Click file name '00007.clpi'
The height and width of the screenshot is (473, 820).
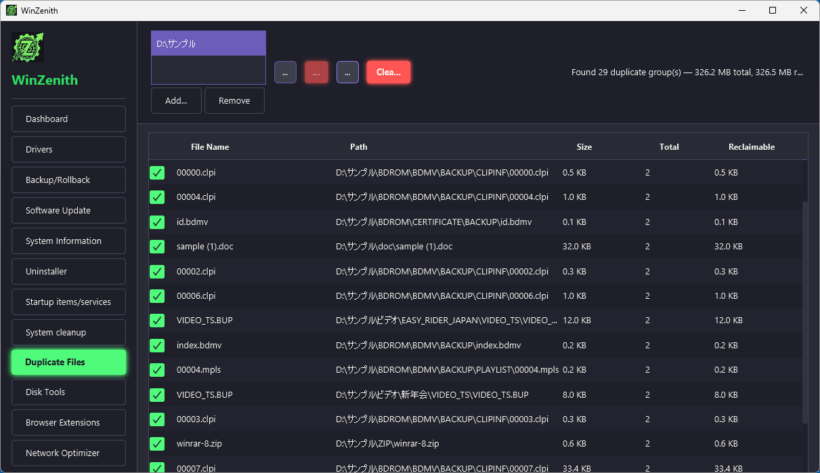click(196, 468)
